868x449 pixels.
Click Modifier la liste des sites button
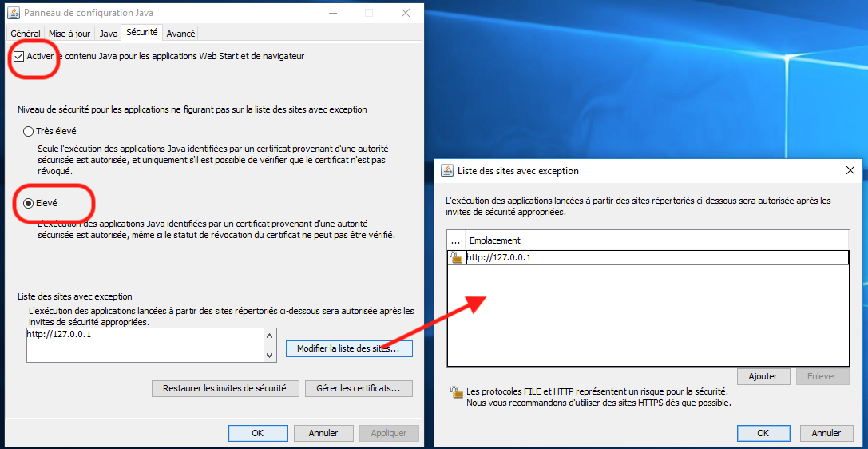pos(349,349)
